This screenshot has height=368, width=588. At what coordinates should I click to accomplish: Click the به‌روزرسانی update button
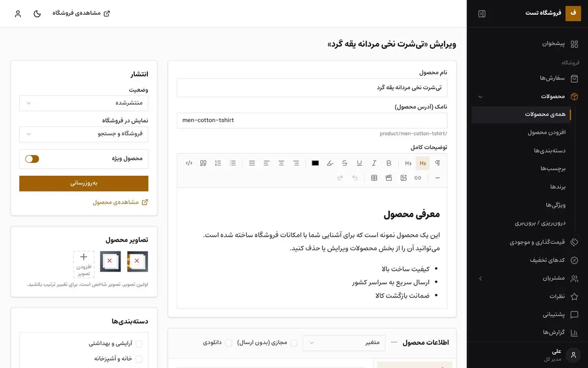tap(84, 183)
